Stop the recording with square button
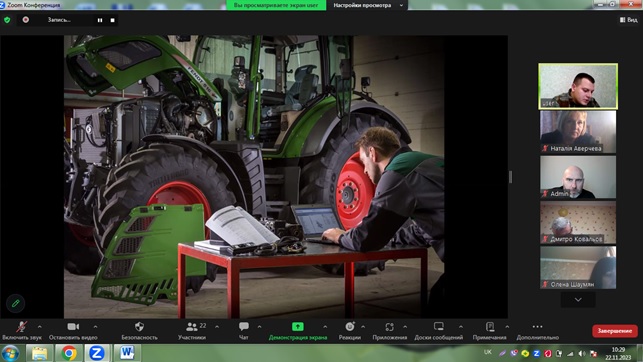 point(112,20)
